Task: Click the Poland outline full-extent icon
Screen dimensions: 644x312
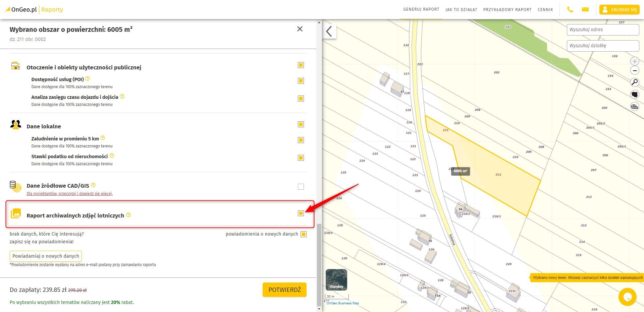Action: coord(635,94)
